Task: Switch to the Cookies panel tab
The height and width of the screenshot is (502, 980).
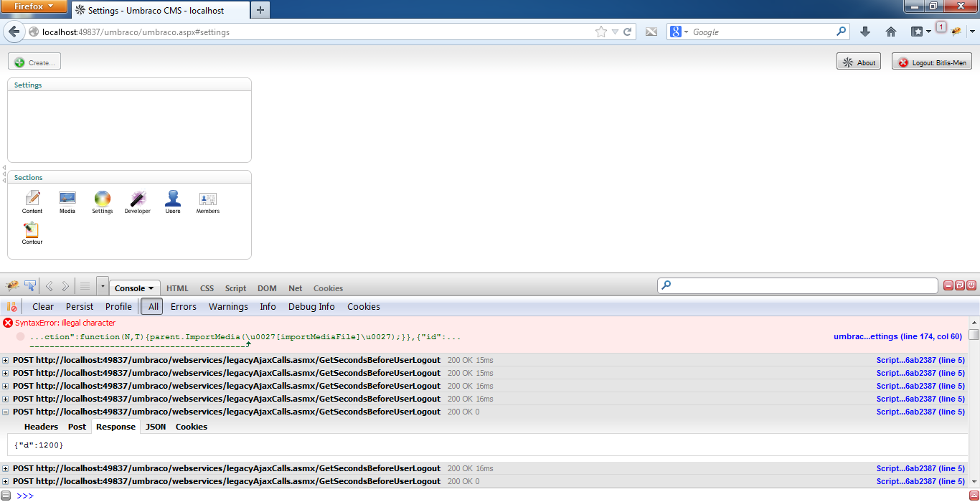Action: (328, 288)
